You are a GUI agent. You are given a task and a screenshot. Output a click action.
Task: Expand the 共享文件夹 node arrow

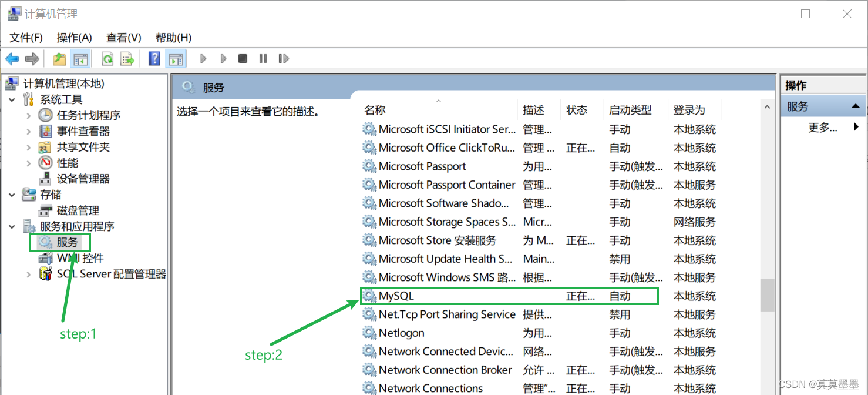tap(29, 148)
